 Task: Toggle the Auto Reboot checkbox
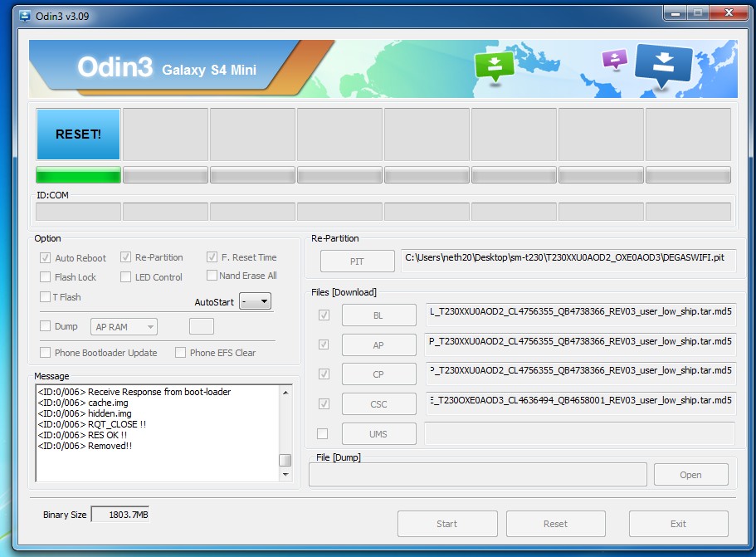tap(46, 257)
